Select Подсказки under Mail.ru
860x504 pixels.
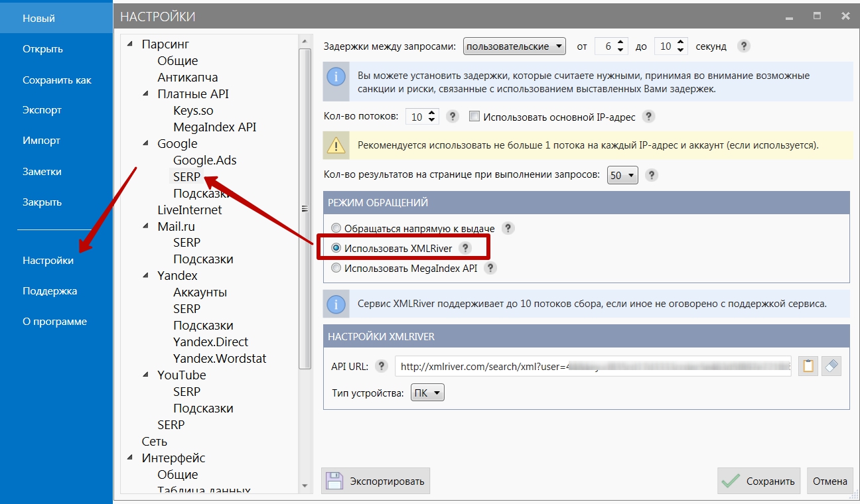point(203,259)
